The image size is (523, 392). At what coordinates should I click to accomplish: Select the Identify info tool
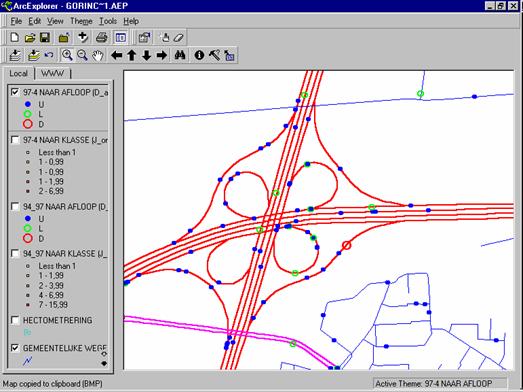(199, 55)
